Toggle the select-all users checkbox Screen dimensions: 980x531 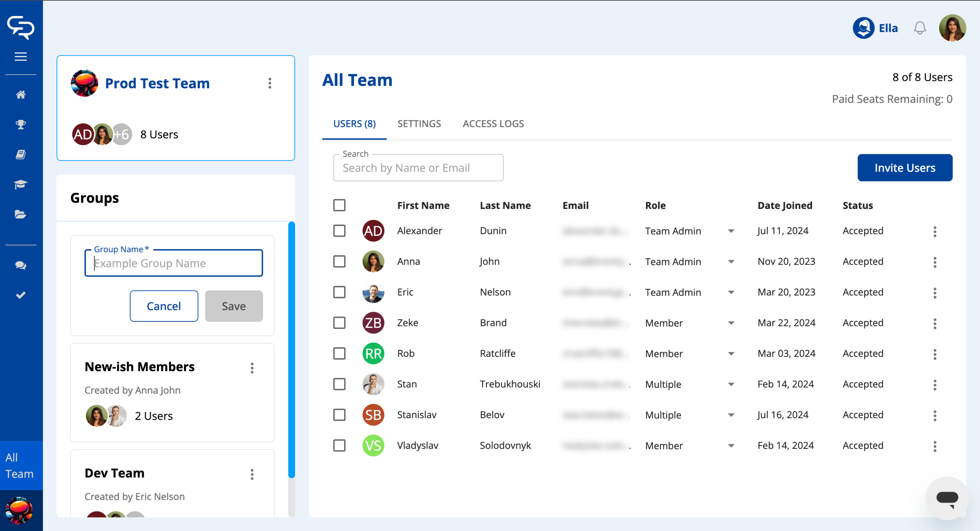pyautogui.click(x=339, y=205)
